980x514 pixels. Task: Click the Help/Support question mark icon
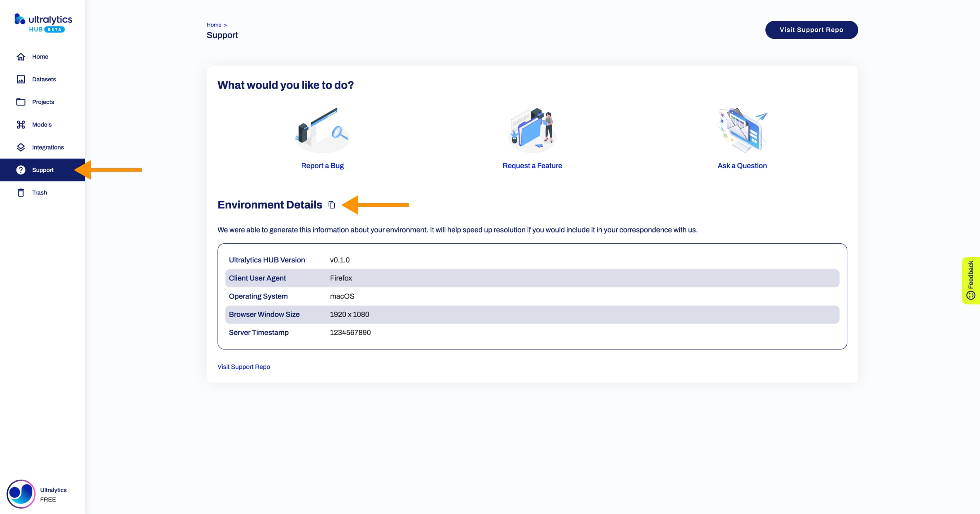point(20,170)
